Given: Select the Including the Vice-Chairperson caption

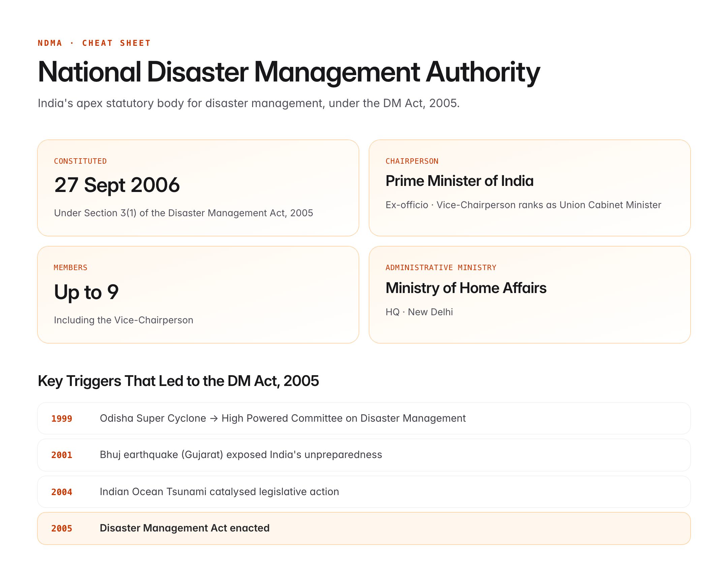Looking at the screenshot, I should [x=123, y=320].
